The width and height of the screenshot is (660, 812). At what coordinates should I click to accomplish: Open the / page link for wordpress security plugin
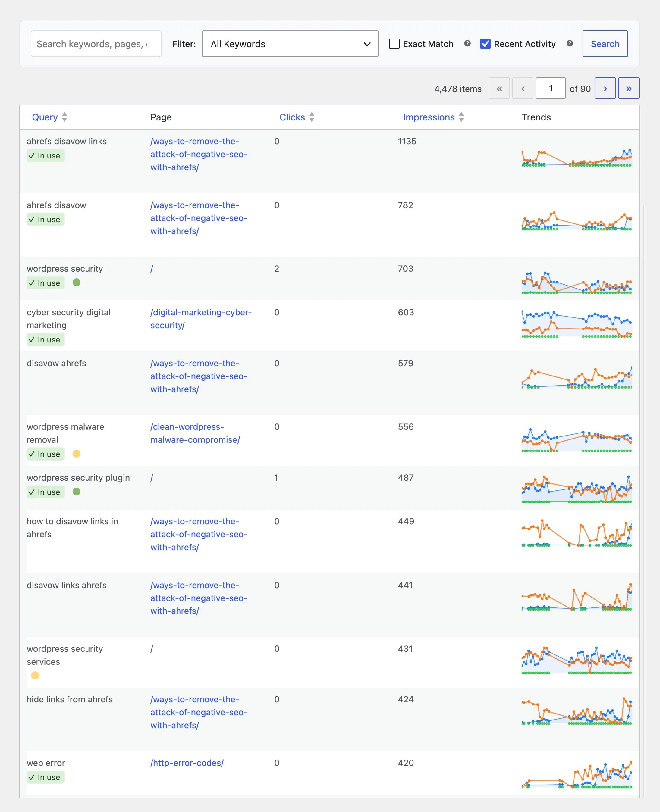tap(152, 478)
